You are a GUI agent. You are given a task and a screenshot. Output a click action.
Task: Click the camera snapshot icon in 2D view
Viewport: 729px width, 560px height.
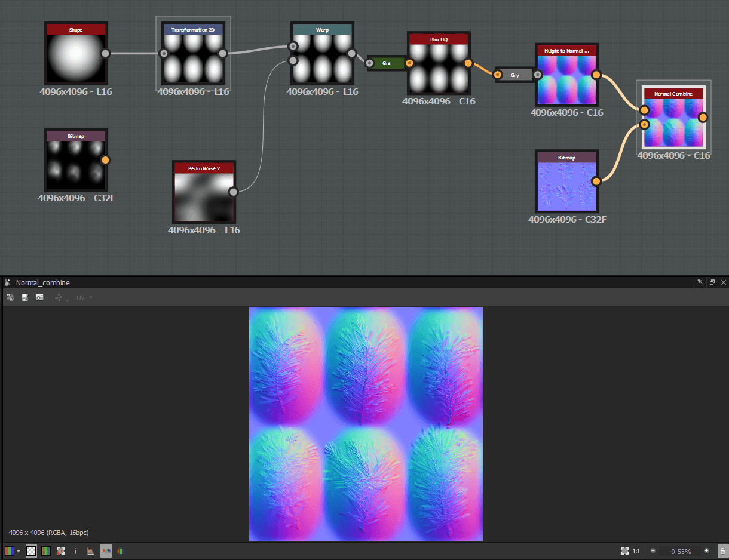tap(39, 297)
